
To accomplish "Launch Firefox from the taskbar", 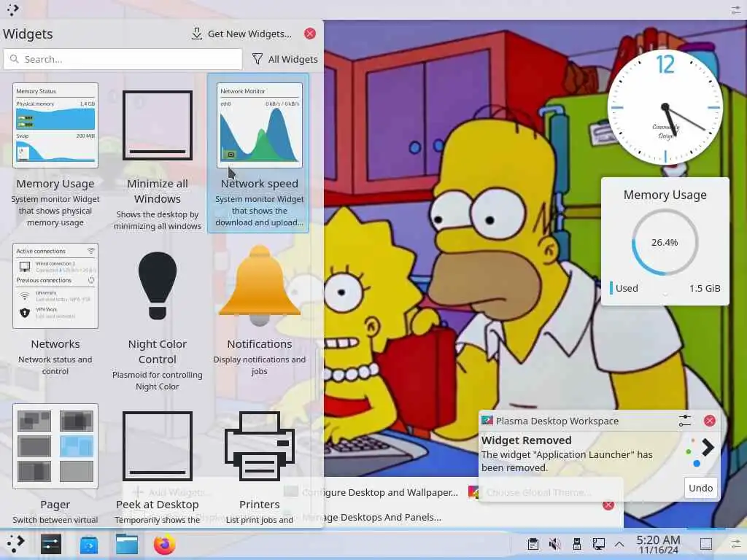I will click(164, 544).
